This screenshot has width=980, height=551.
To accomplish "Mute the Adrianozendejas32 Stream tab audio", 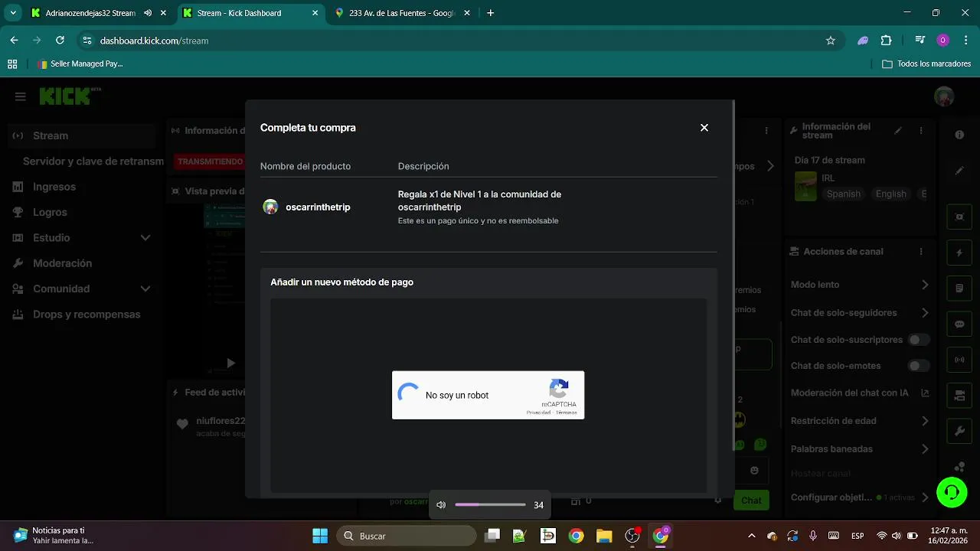I will (x=148, y=13).
